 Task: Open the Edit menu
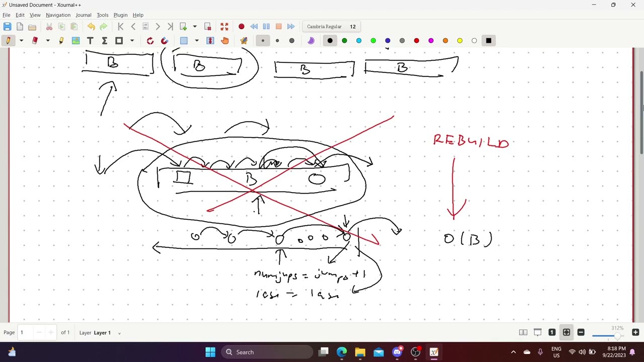point(20,15)
